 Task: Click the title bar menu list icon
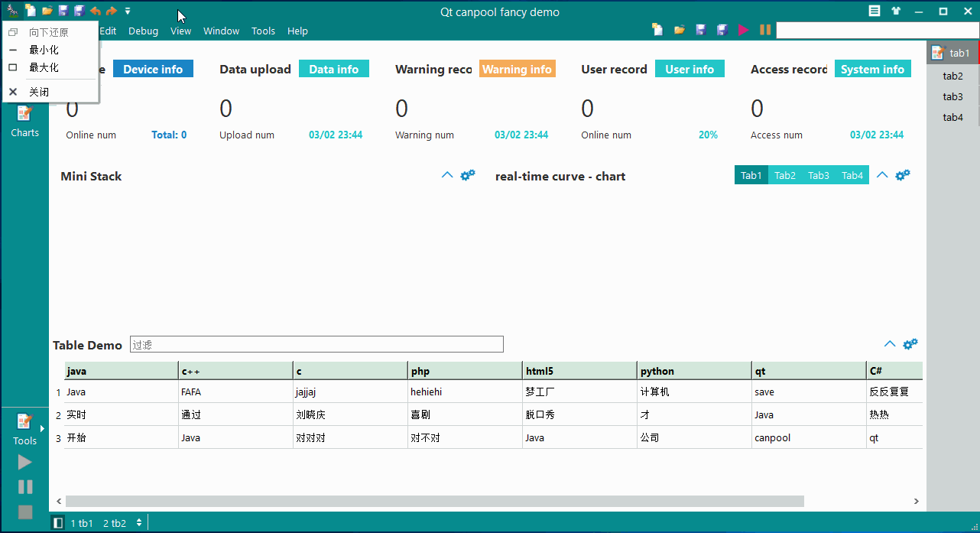(x=875, y=11)
